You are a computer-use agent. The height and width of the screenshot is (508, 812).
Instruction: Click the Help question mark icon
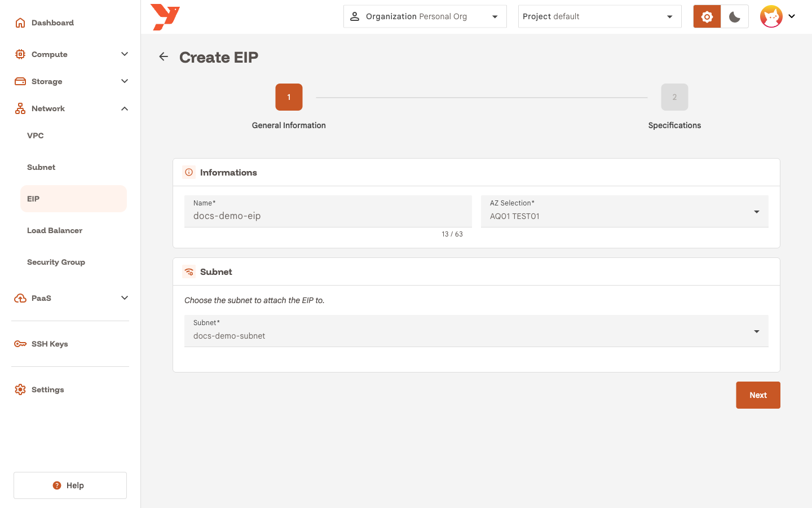[57, 485]
